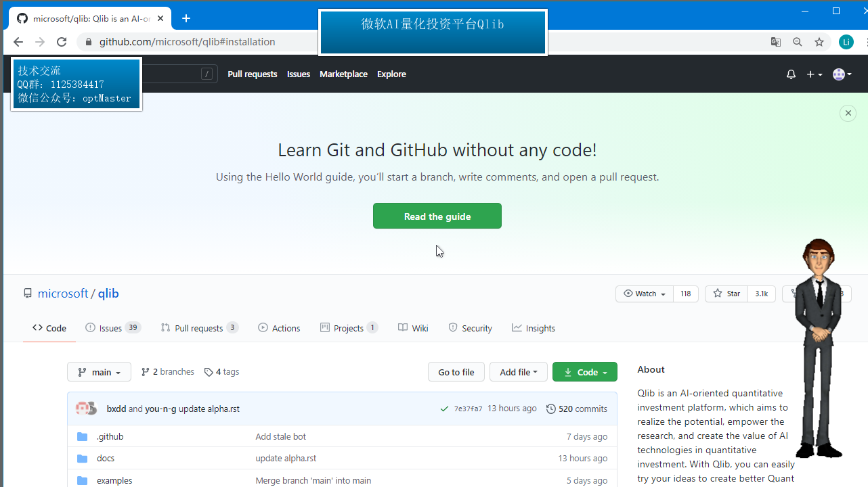Open the 2 branches link
Image resolution: width=868 pixels, height=487 pixels.
tap(167, 371)
